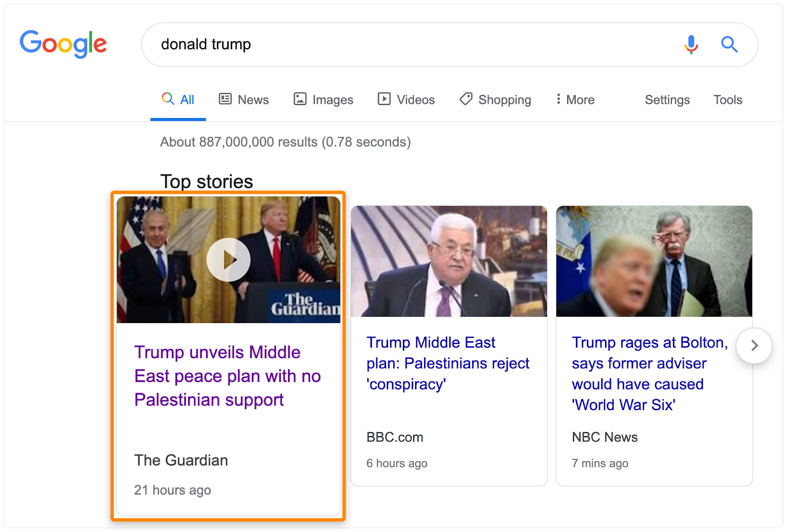Click the newspaper icon beside News
This screenshot has width=787, height=532.
click(x=225, y=99)
